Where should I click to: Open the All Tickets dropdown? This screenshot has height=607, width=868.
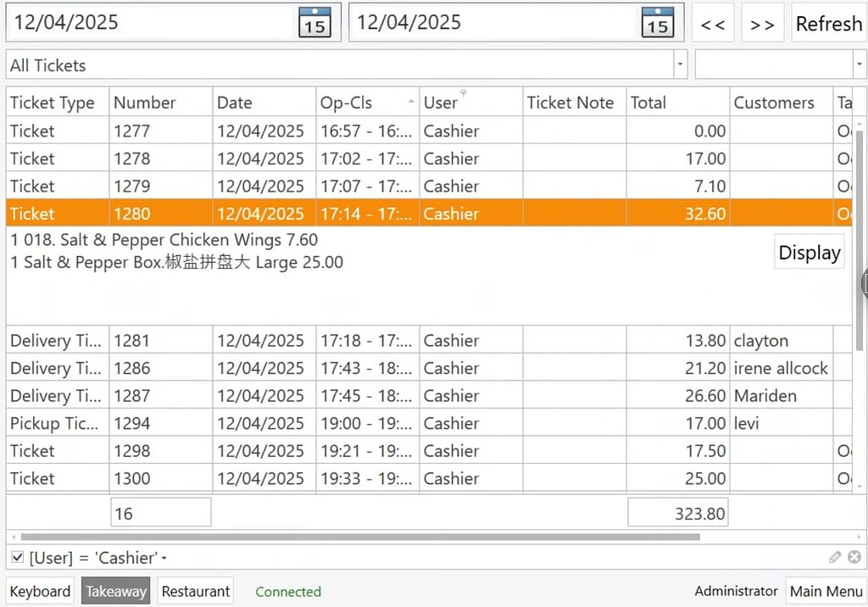click(x=680, y=64)
